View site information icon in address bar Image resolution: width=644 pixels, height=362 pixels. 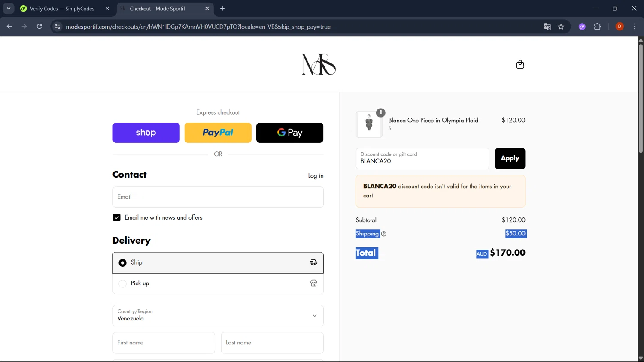[x=57, y=27]
